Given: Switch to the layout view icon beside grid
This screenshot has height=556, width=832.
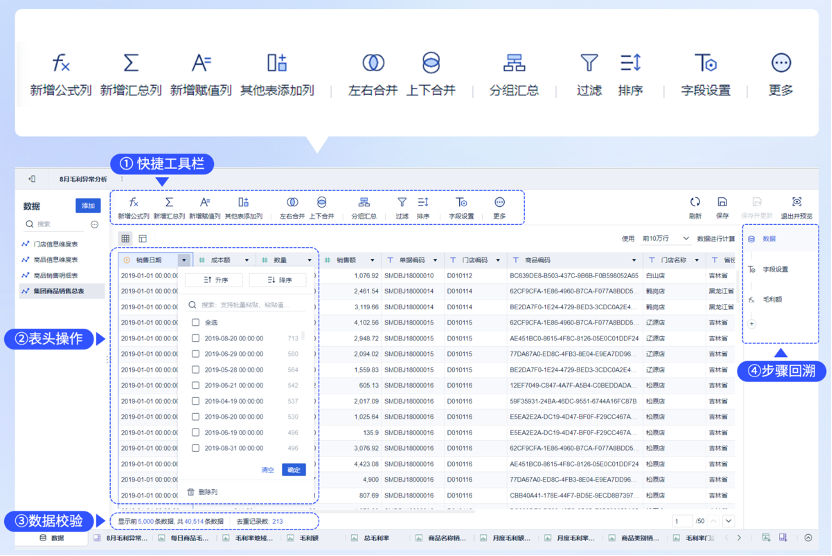Looking at the screenshot, I should 143,239.
